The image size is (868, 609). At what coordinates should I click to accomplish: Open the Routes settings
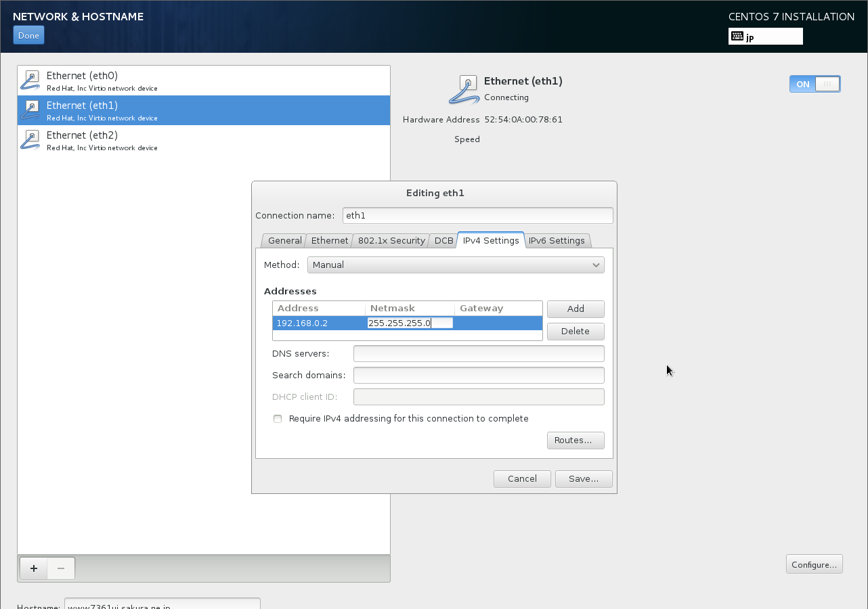[x=575, y=441]
